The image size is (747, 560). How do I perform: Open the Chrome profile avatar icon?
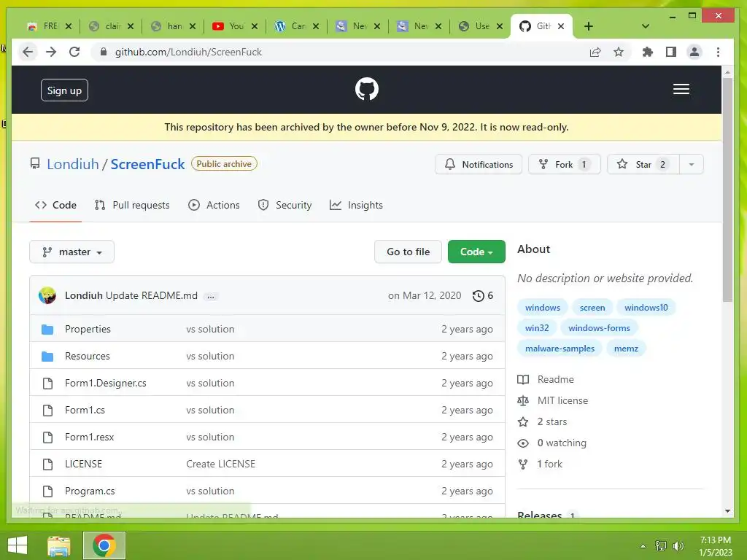(x=694, y=52)
